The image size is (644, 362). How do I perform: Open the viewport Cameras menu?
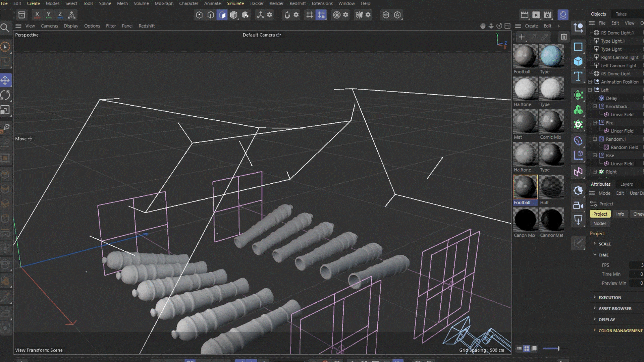(49, 26)
